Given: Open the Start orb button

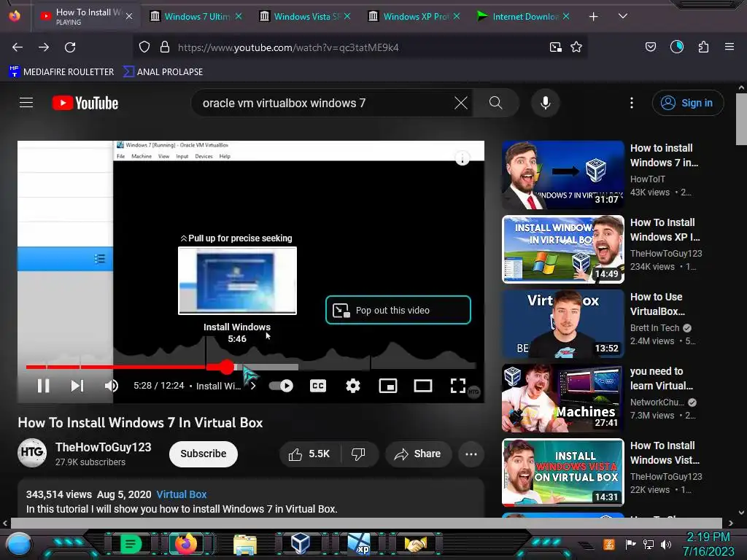Looking at the screenshot, I should point(19,544).
